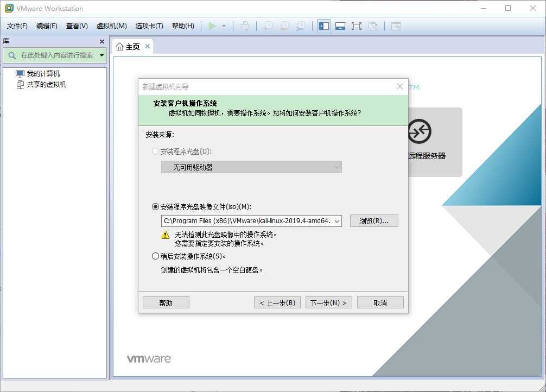Open the 帮助(H) menu
Image resolution: width=546 pixels, height=392 pixels.
tap(183, 26)
